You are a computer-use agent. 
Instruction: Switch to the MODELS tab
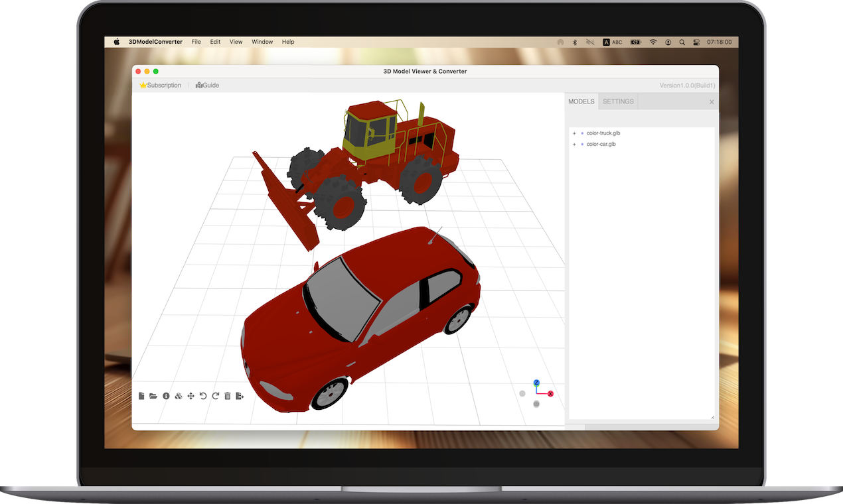click(581, 101)
